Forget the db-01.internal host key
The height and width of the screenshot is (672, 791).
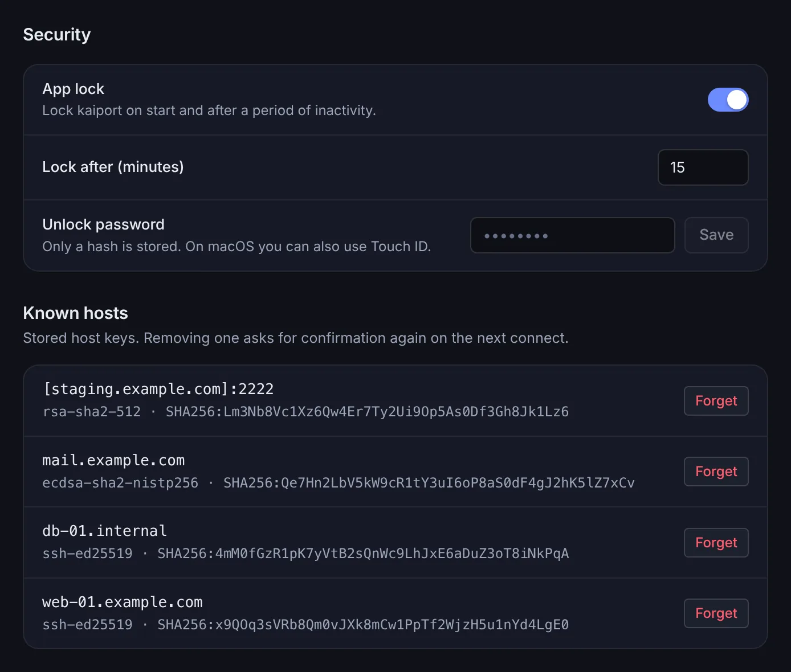pos(716,543)
